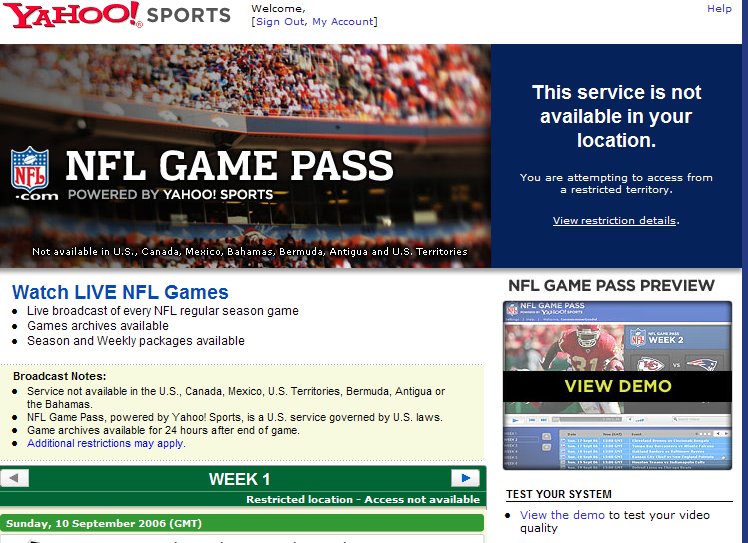Click the play button in preview player image
The width and height of the screenshot is (748, 543).
click(x=514, y=421)
